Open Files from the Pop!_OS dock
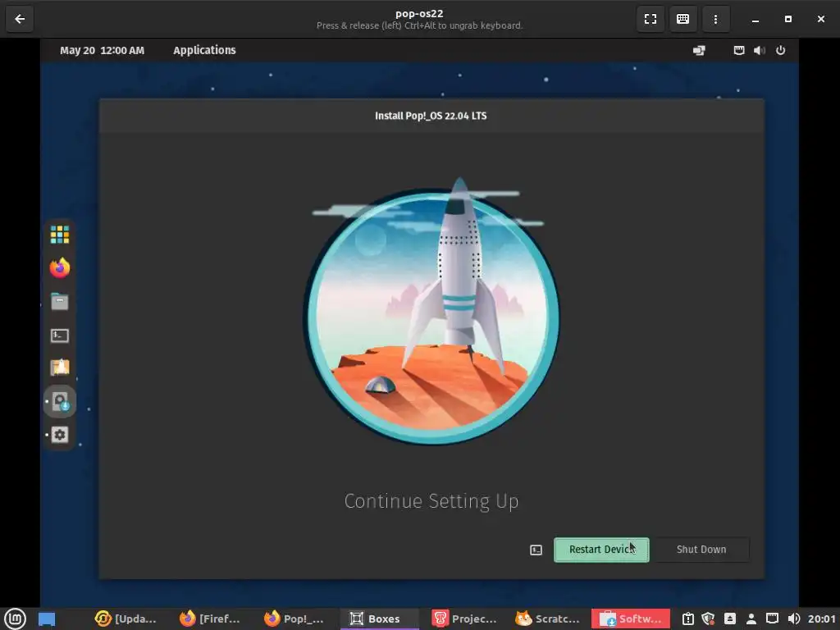The width and height of the screenshot is (840, 630). pos(59,302)
